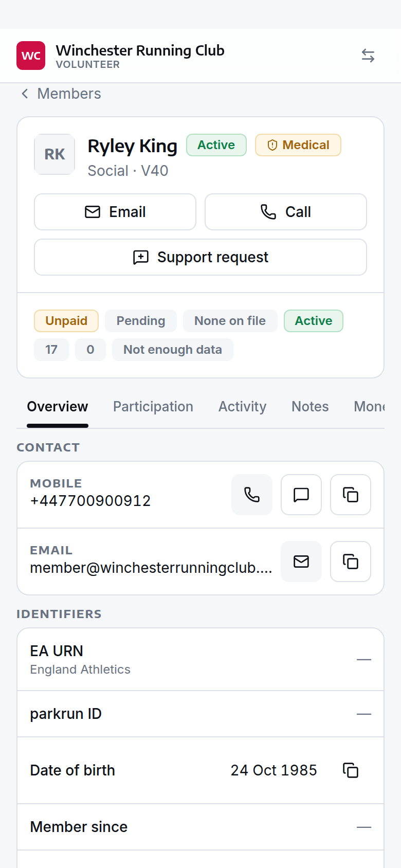Go back to Members list
Screen dimensions: 401x868
tap(61, 94)
